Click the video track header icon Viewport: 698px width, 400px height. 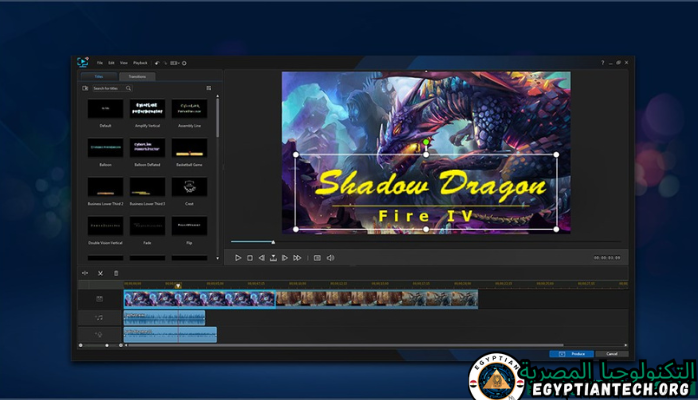point(99,299)
